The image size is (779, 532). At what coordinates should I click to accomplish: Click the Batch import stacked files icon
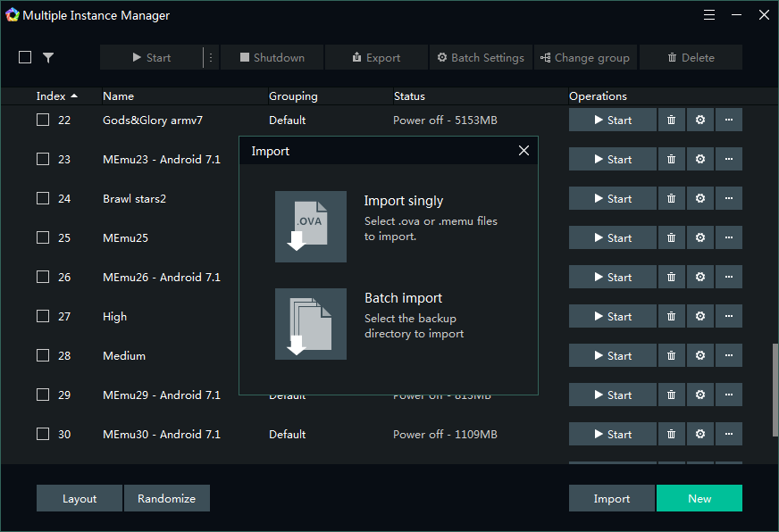(x=310, y=324)
